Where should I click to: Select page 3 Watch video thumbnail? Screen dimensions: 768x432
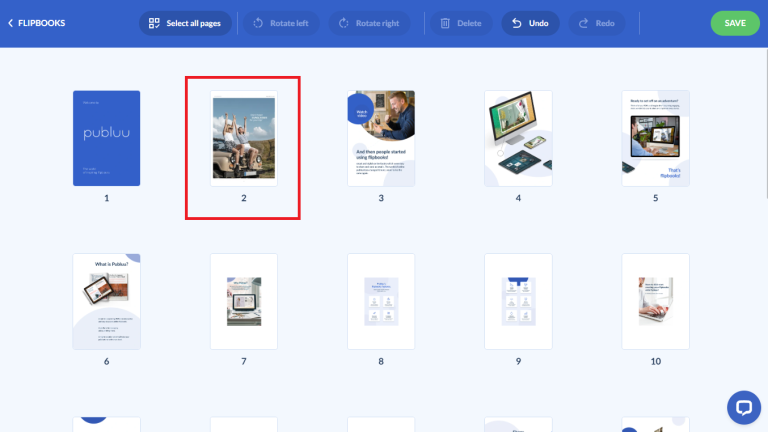[381, 138]
